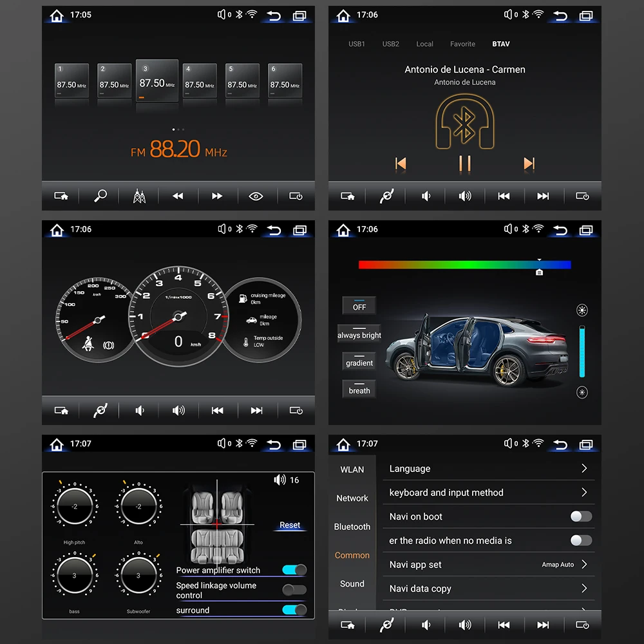Skip to next track with the orange icon
Image resolution: width=644 pixels, height=644 pixels.
(x=529, y=164)
